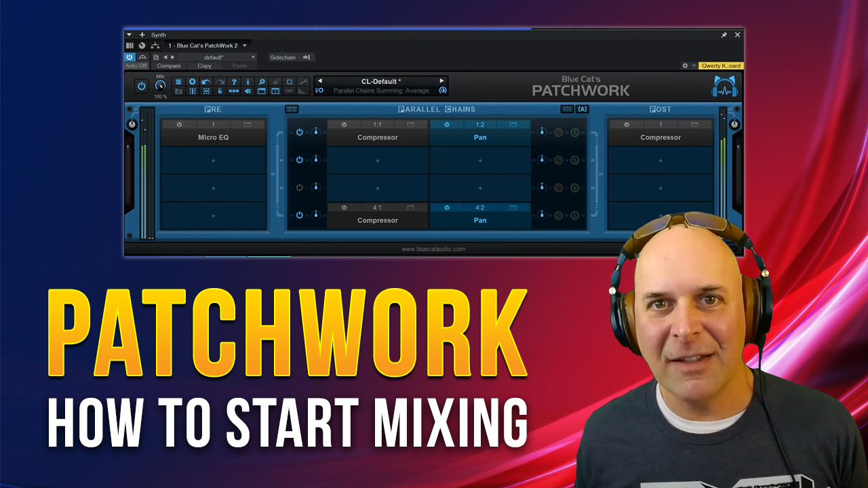Image resolution: width=868 pixels, height=488 pixels.
Task: Open PatchWork settings gear icon in toolbar
Action: (193, 82)
